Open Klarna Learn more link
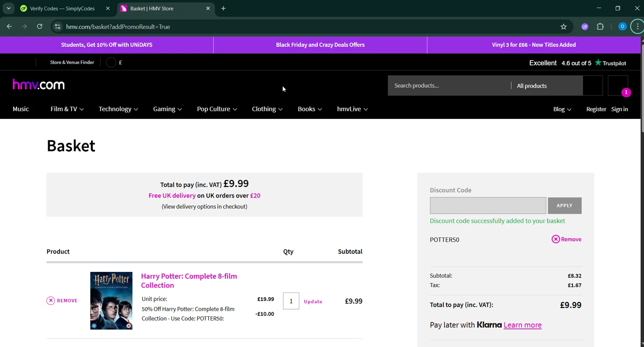The height and width of the screenshot is (347, 644). (522, 325)
